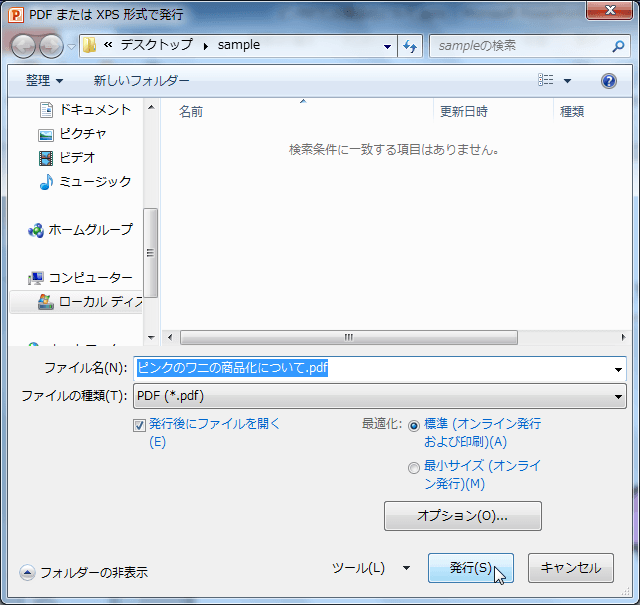Open the recent locations arrow beside Forward
The height and width of the screenshot is (605, 640).
coord(71,47)
